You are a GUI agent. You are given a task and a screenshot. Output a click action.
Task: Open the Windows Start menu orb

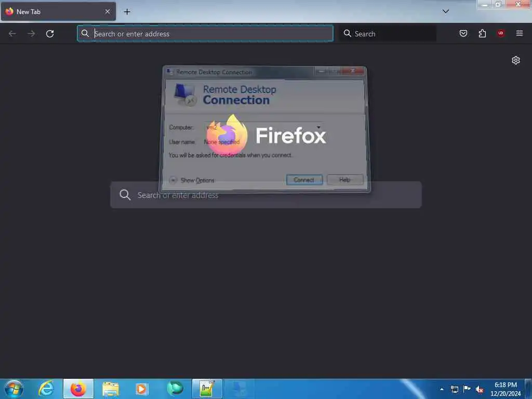point(14,389)
